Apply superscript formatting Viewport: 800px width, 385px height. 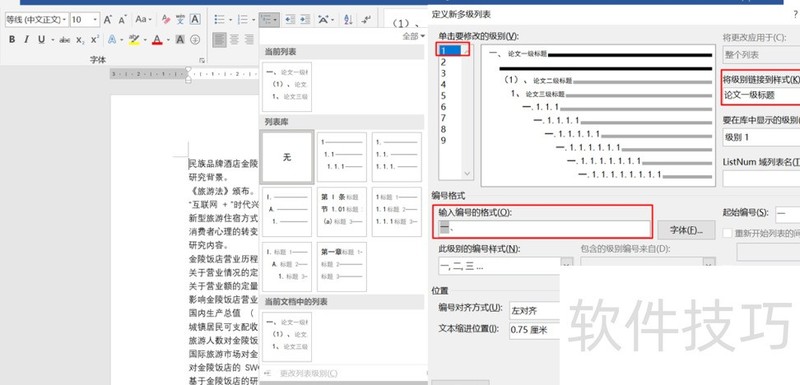coord(95,39)
